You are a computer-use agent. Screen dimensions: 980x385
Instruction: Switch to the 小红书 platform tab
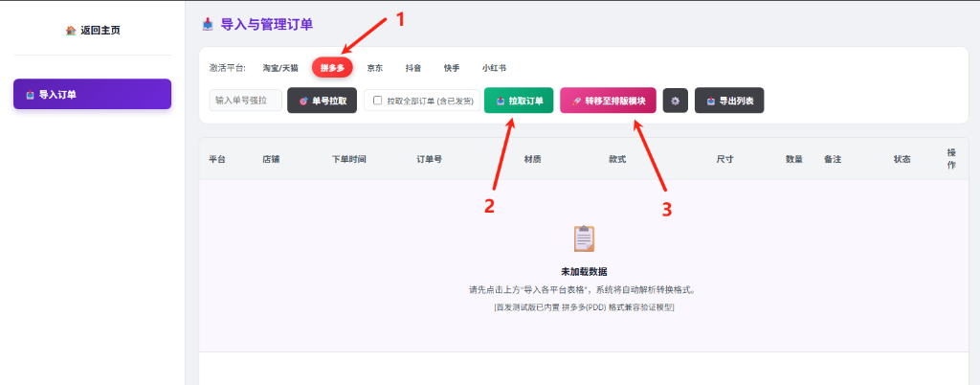[x=495, y=68]
